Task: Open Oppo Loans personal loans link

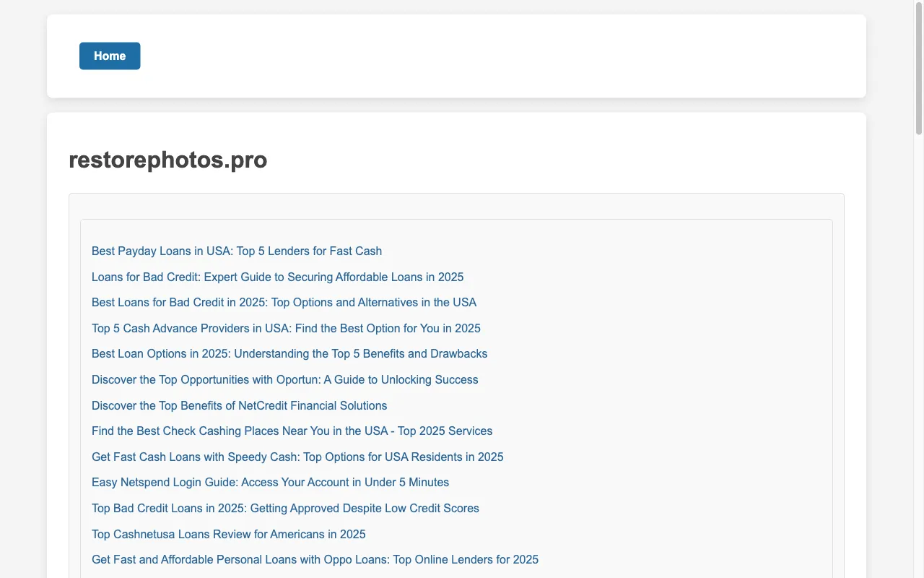Action: (315, 560)
